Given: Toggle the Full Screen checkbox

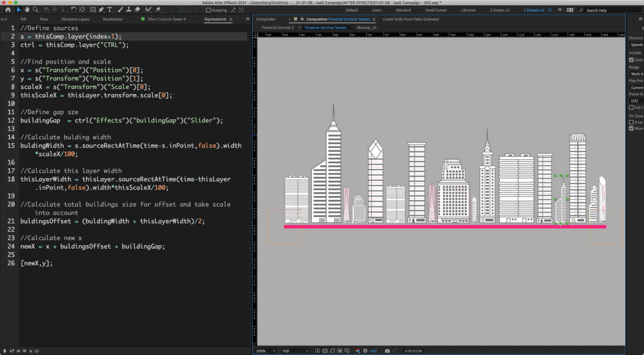Looking at the screenshot, I should (x=631, y=107).
